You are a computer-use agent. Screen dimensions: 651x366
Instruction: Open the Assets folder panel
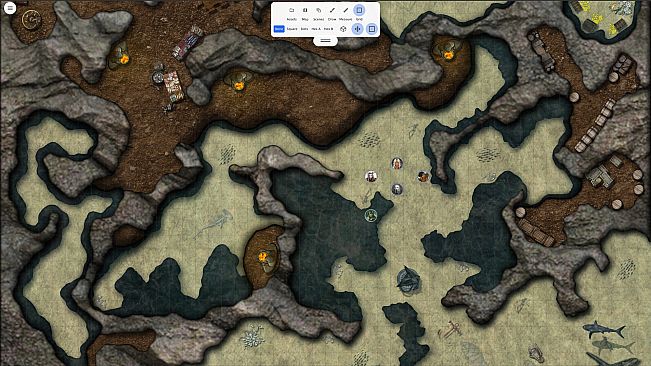(291, 13)
